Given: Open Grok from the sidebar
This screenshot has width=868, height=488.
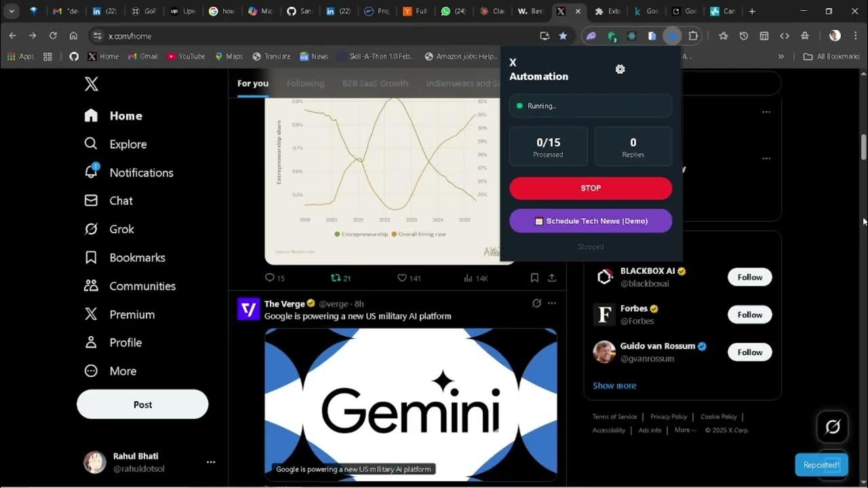Looking at the screenshot, I should pyautogui.click(x=91, y=229).
